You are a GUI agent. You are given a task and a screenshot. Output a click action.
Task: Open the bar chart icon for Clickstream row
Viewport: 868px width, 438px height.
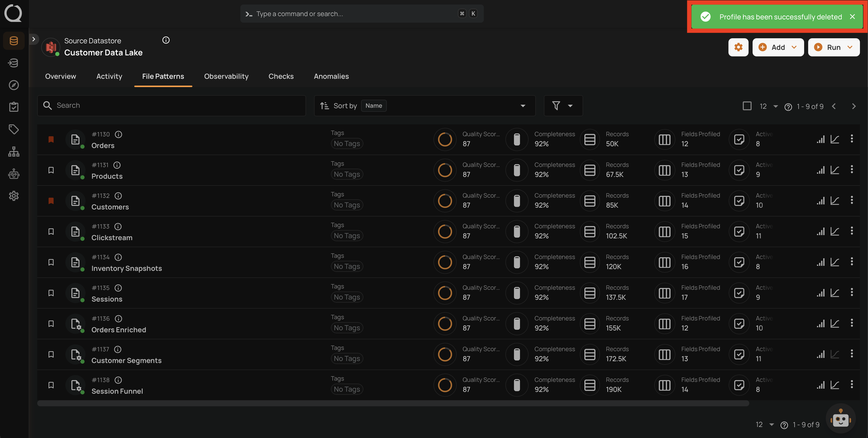[x=821, y=231]
